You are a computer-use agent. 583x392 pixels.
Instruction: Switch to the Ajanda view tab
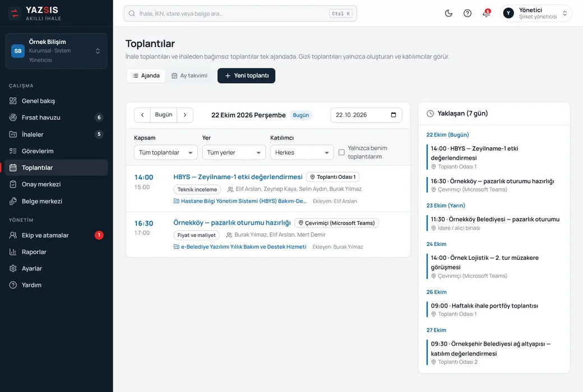click(146, 76)
